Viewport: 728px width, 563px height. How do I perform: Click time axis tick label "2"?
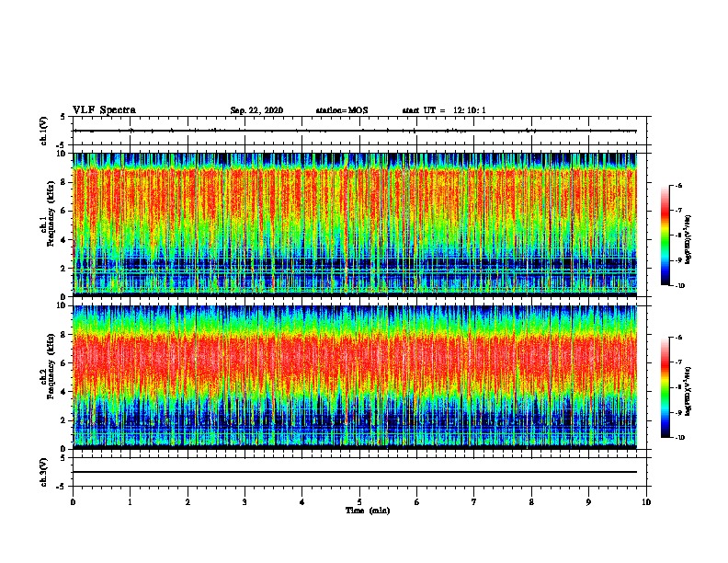[x=188, y=502]
